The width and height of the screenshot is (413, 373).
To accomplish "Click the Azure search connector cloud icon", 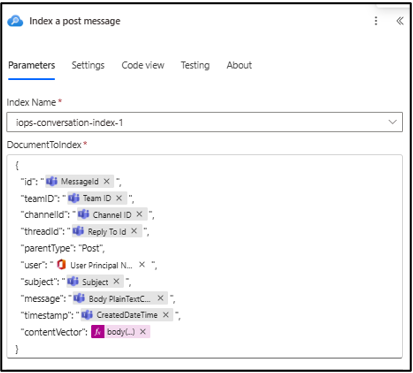I will coord(15,21).
